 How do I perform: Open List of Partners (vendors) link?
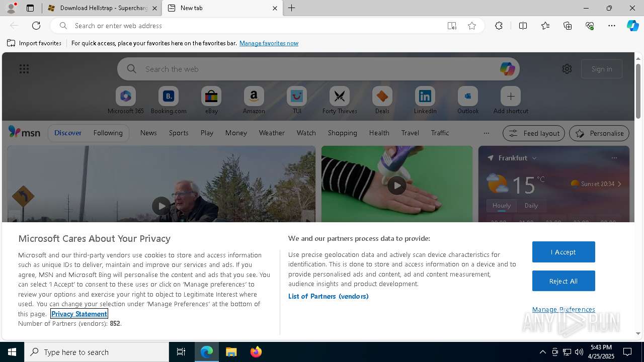[329, 296]
